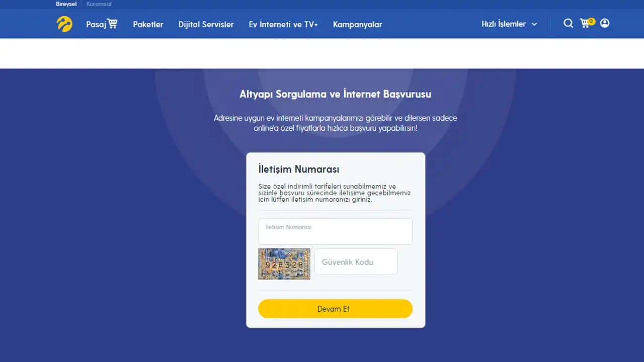Click the yellow cart item count badge

(x=591, y=21)
